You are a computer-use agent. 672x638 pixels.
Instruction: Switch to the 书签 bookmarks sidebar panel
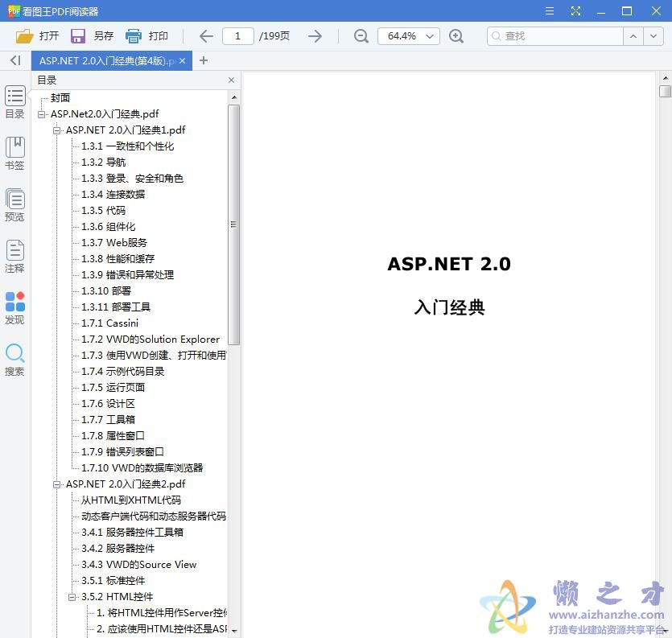[14, 153]
